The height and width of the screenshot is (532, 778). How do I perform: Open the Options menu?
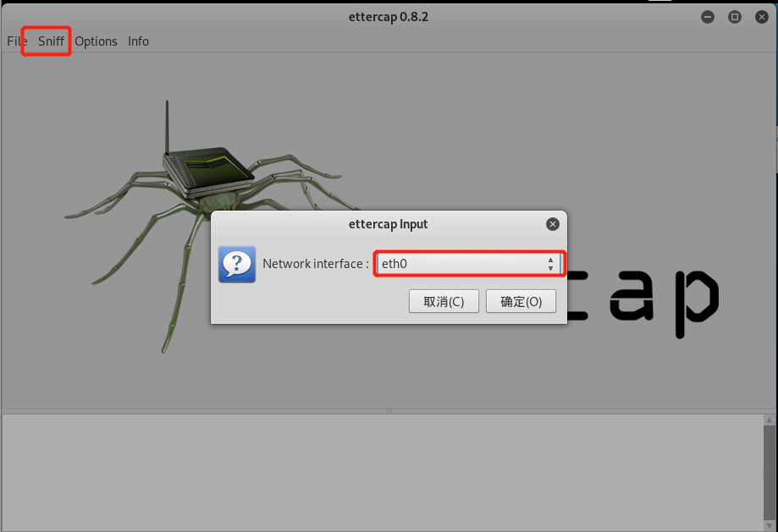(x=96, y=41)
